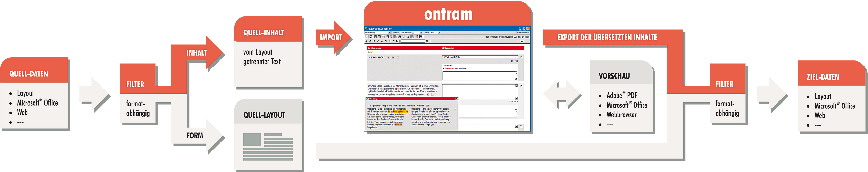
Task: Click the Zielsprache column header
Action: point(448,48)
